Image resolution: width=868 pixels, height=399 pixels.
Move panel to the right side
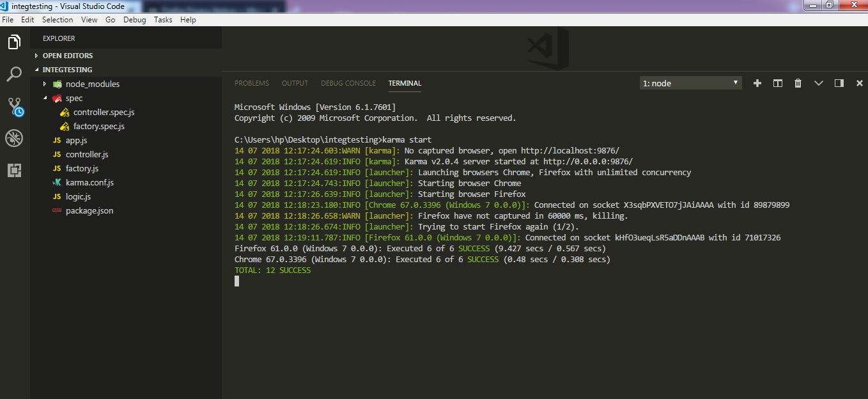click(x=839, y=83)
